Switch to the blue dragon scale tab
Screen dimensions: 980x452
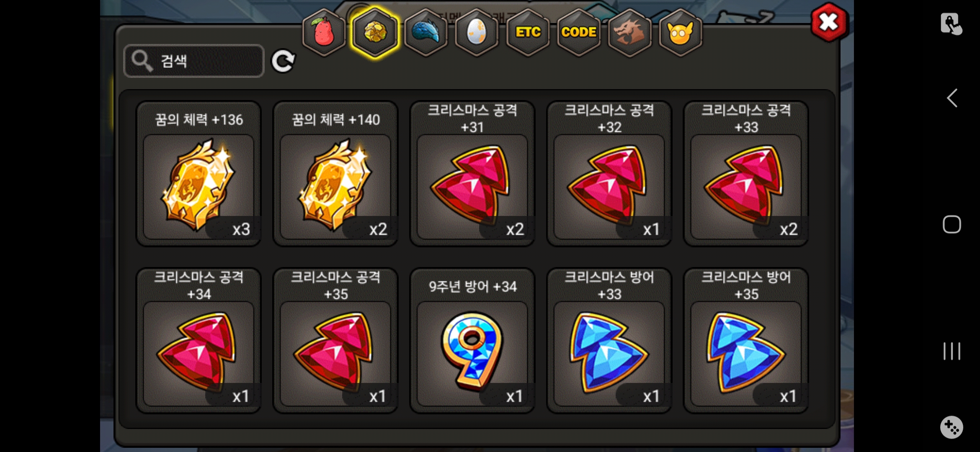tap(426, 32)
